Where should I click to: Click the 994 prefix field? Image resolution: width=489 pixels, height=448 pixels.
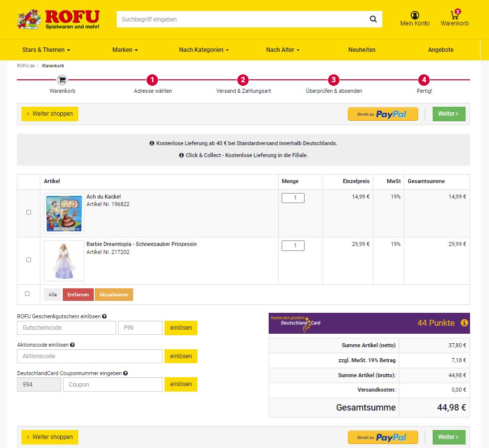(x=39, y=384)
